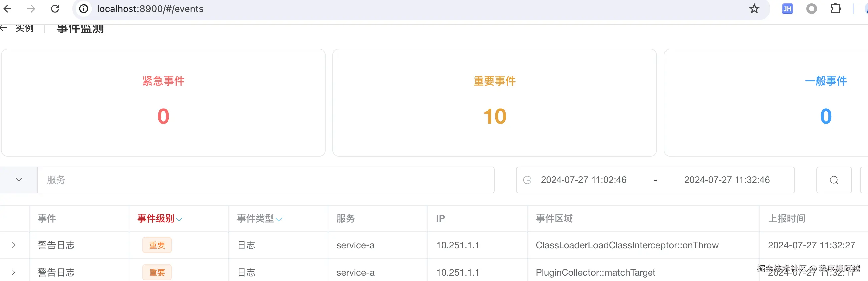Click the 服务 column header
This screenshot has height=281, width=868.
coord(346,218)
